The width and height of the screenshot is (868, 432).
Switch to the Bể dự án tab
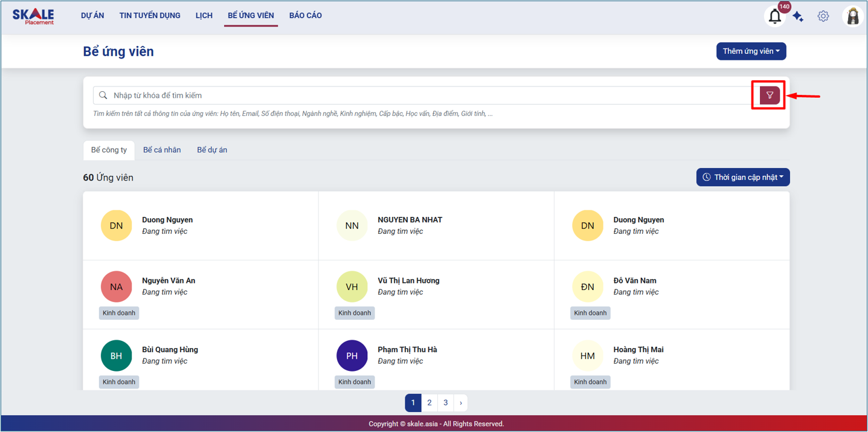pos(212,150)
